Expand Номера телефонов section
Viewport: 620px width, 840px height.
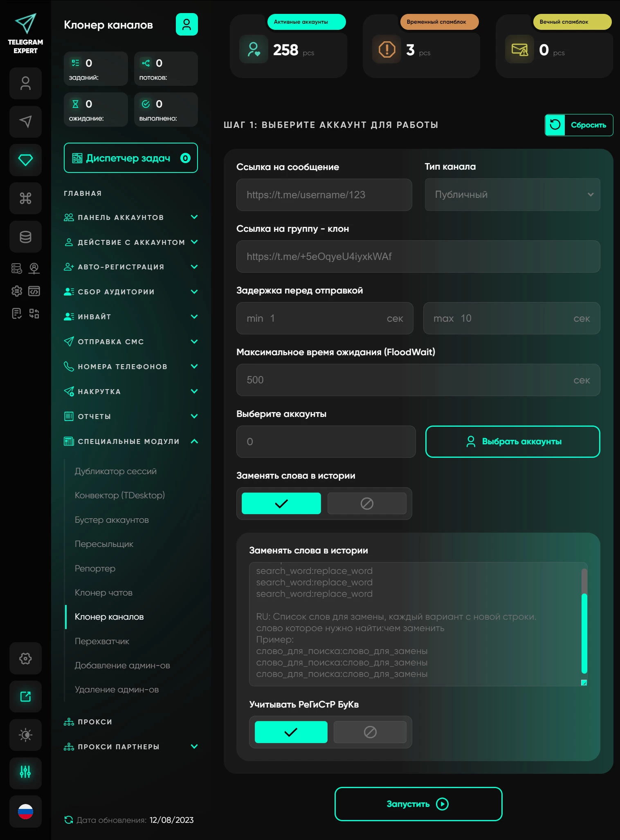131,367
